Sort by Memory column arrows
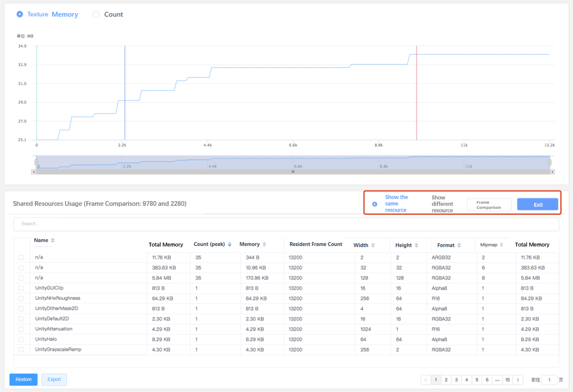573x392 pixels. click(264, 244)
